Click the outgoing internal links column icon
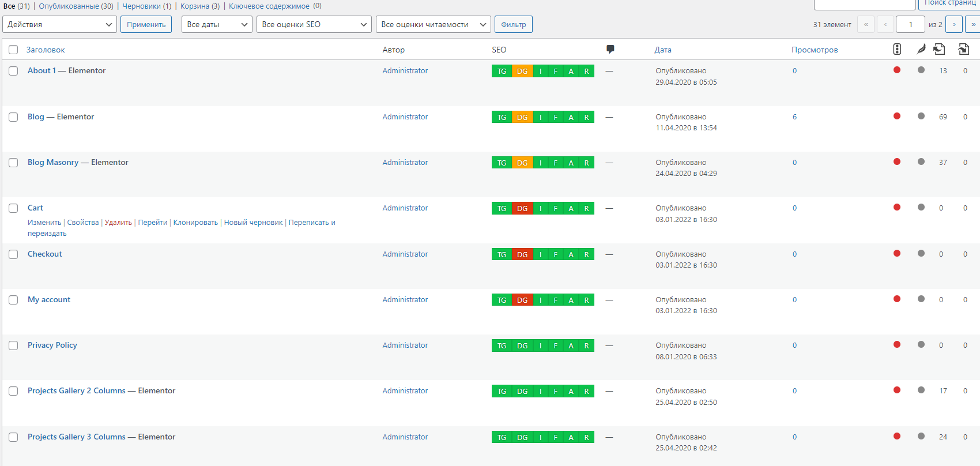 940,50
